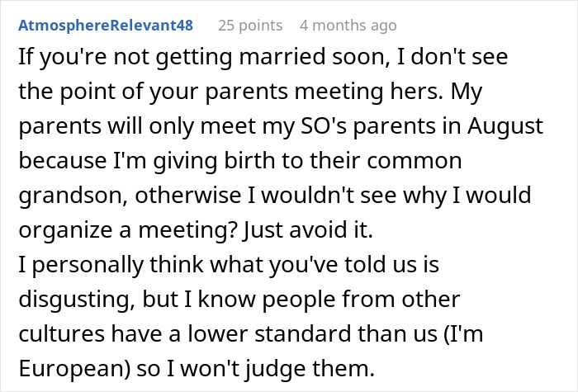
Task: Click the 25 points score label
Action: coord(252,26)
